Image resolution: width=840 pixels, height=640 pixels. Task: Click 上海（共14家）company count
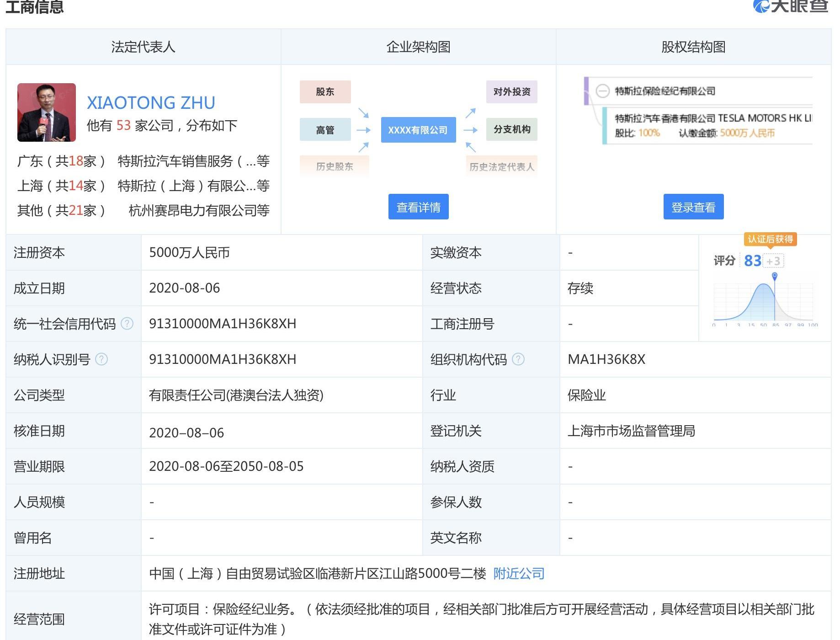point(61,186)
